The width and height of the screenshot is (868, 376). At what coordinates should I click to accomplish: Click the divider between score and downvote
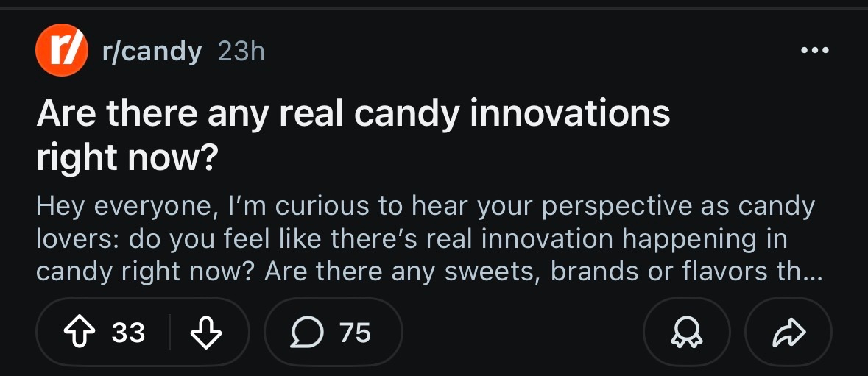(x=170, y=333)
